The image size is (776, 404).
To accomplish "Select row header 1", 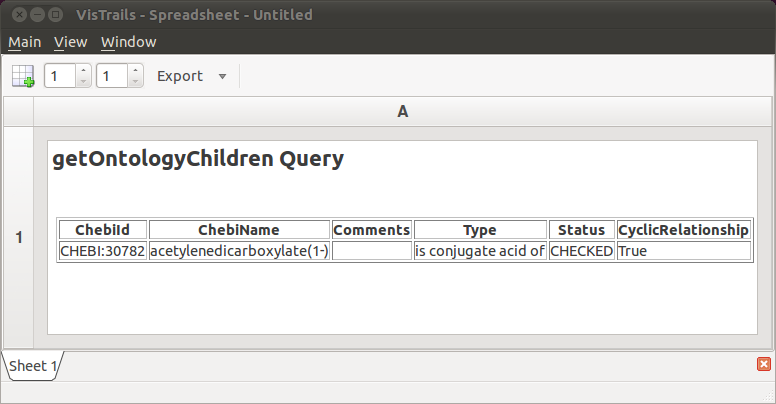I will 18,238.
